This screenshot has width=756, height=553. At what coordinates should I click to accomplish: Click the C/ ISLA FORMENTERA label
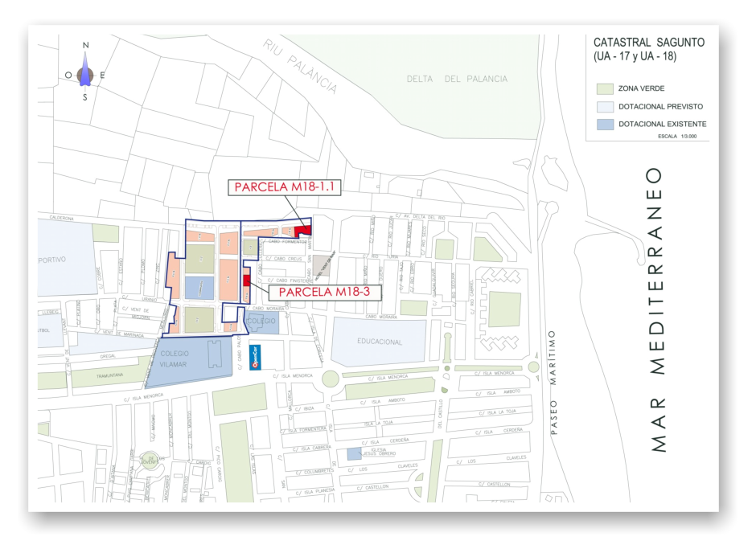[x=304, y=430]
